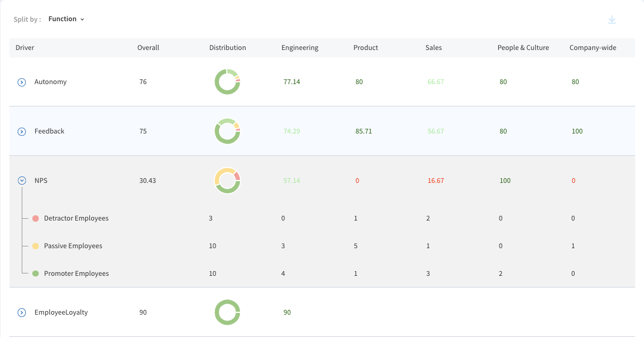Click the Company-wide column header

[x=593, y=48]
